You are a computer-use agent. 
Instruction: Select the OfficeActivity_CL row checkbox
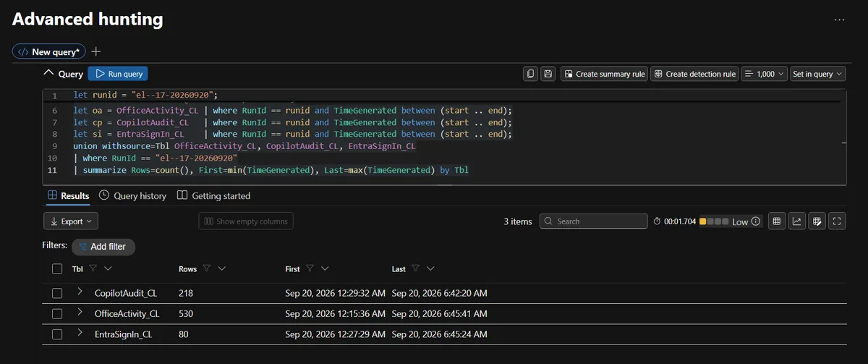coord(57,314)
